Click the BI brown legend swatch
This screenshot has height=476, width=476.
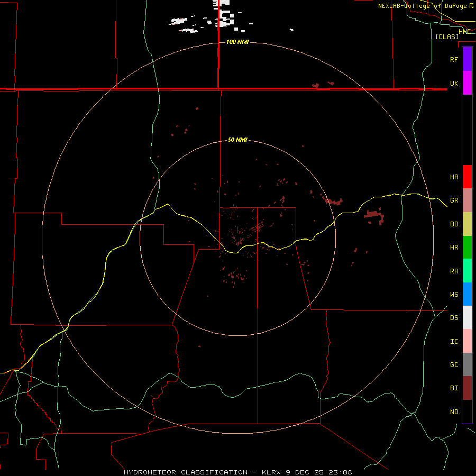(467, 388)
